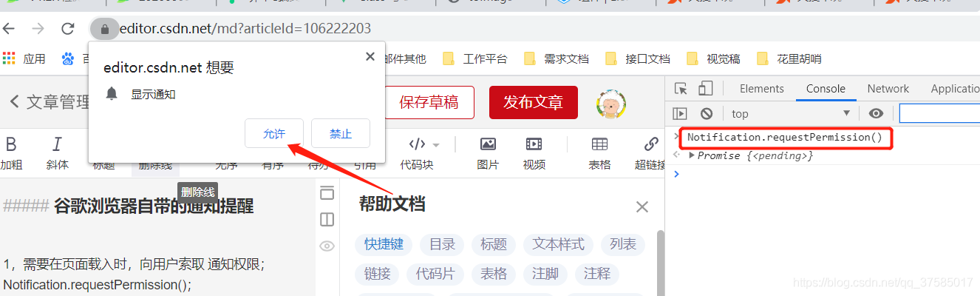Select the 目录 help tag
The height and width of the screenshot is (296, 980).
point(442,244)
